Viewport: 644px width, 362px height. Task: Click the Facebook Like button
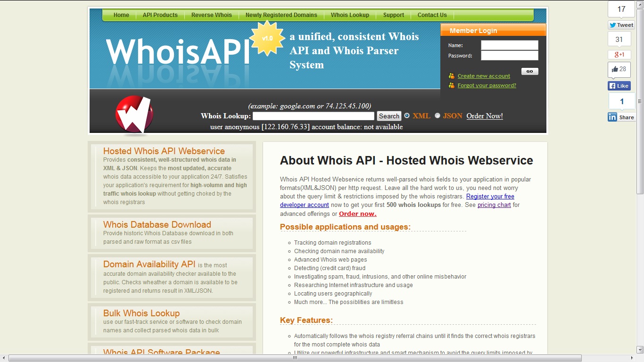619,86
